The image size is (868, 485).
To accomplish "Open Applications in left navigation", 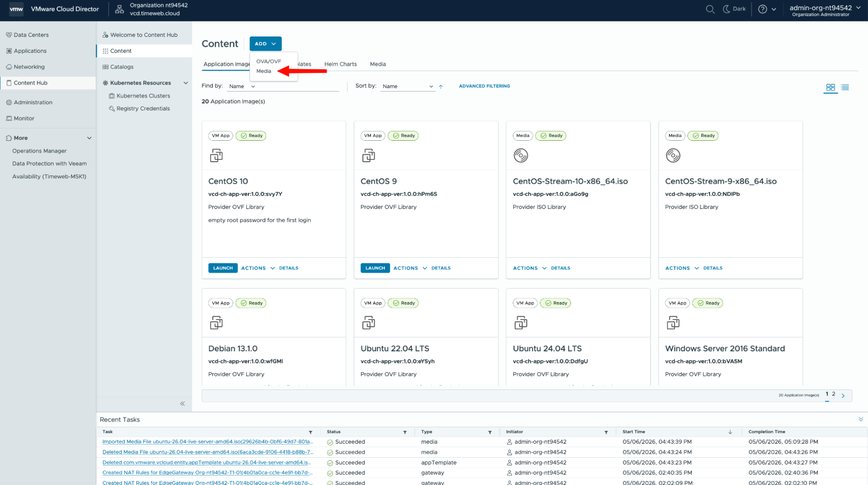I will (x=30, y=51).
